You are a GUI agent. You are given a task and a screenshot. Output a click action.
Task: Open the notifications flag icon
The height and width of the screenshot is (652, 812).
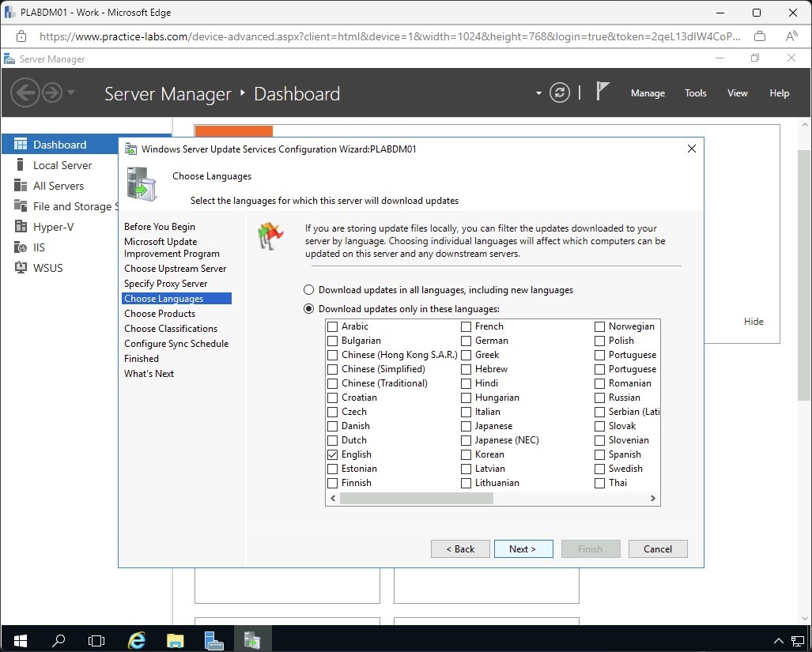[x=602, y=92]
